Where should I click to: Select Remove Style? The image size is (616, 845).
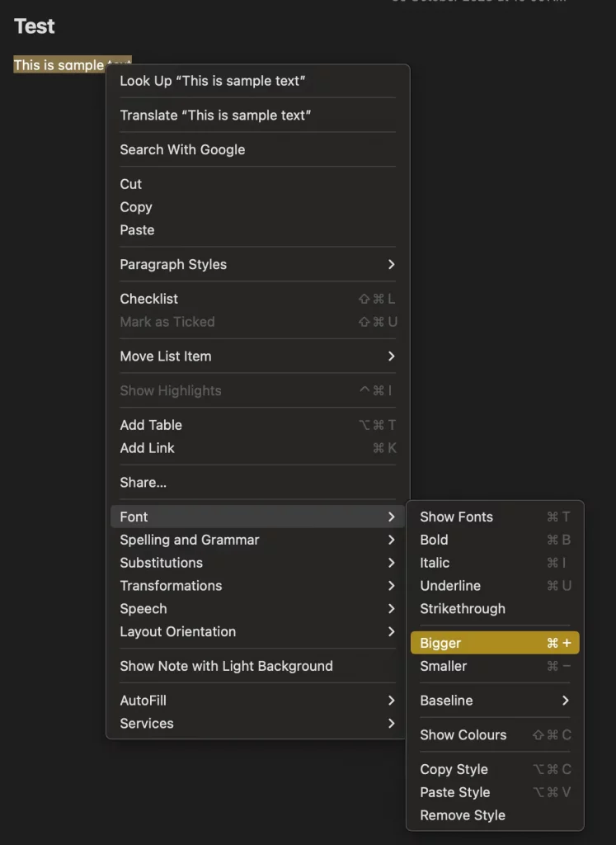click(495, 815)
